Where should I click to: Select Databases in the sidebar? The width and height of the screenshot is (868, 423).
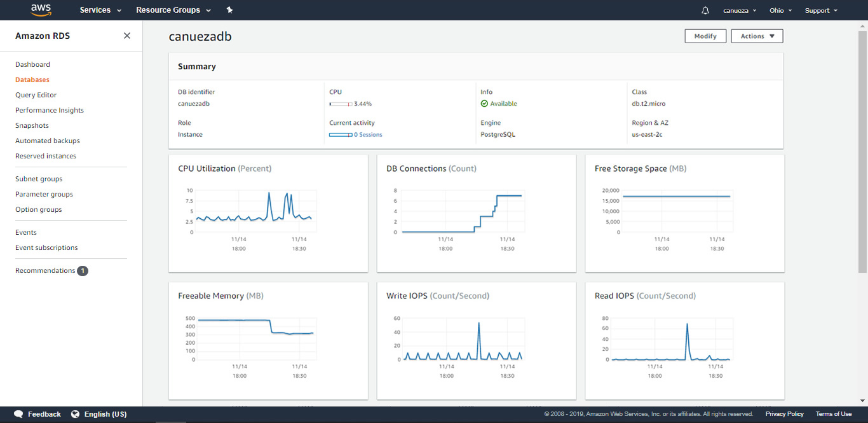coord(32,80)
